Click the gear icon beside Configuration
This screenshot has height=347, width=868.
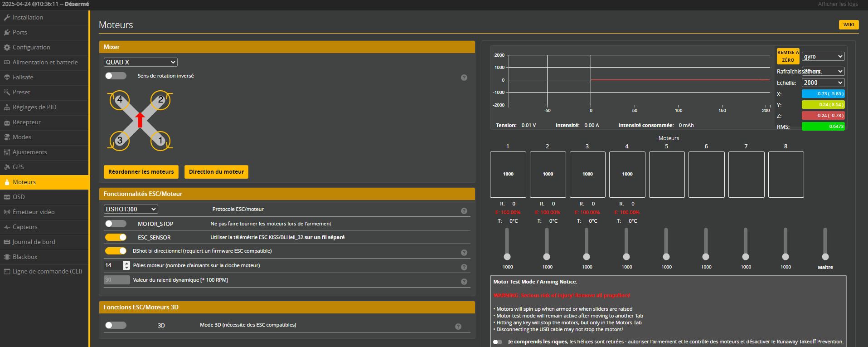pyautogui.click(x=7, y=47)
